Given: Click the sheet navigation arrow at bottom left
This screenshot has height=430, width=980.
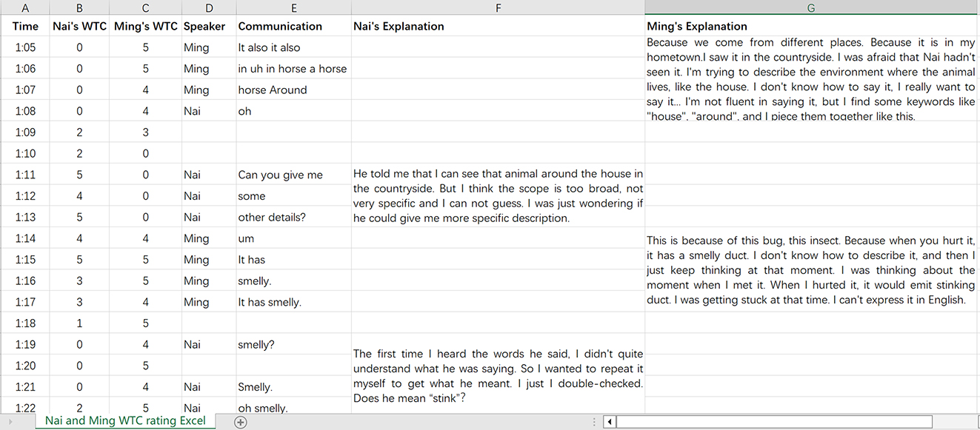Looking at the screenshot, I should tap(10, 420).
